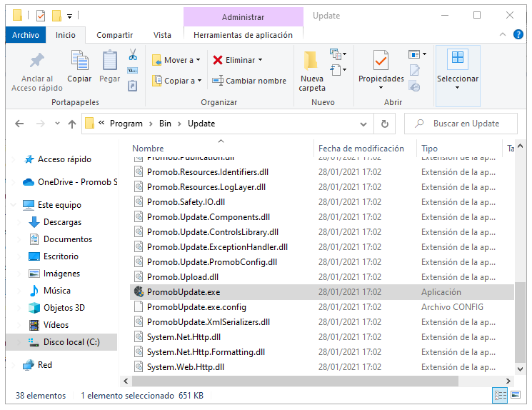
Task: Expand the Copiar a dropdown
Action: pyautogui.click(x=199, y=81)
